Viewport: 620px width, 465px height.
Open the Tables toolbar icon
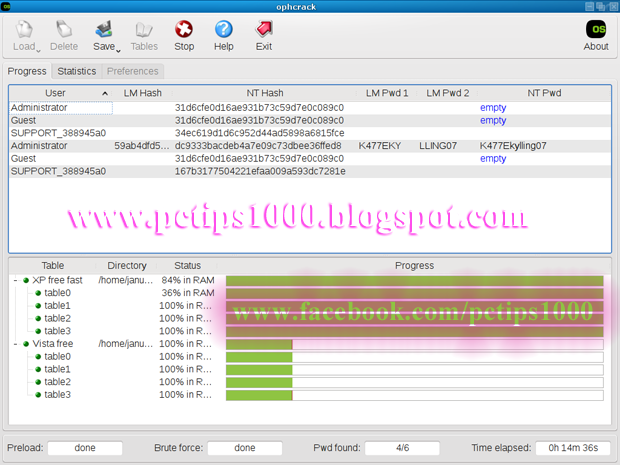pos(144,30)
